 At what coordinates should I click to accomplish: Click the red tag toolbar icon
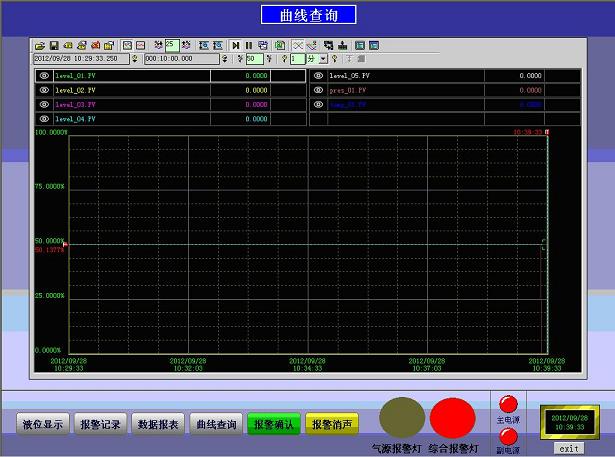coord(95,46)
